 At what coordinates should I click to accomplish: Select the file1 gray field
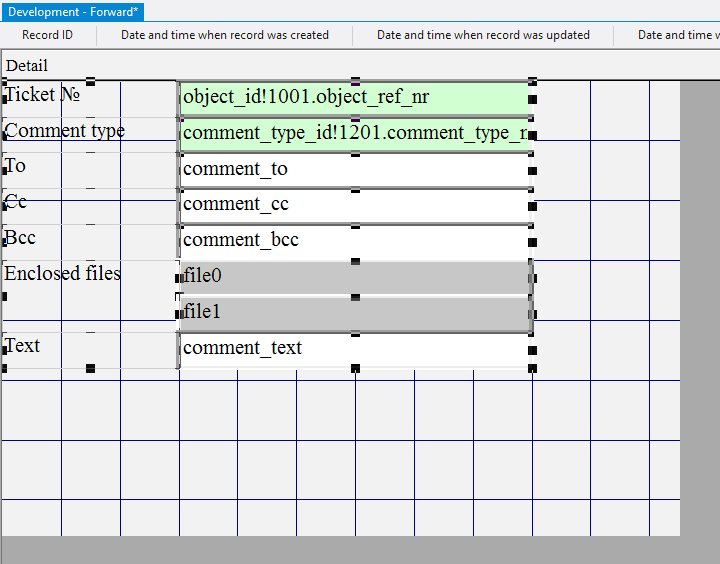click(x=355, y=313)
